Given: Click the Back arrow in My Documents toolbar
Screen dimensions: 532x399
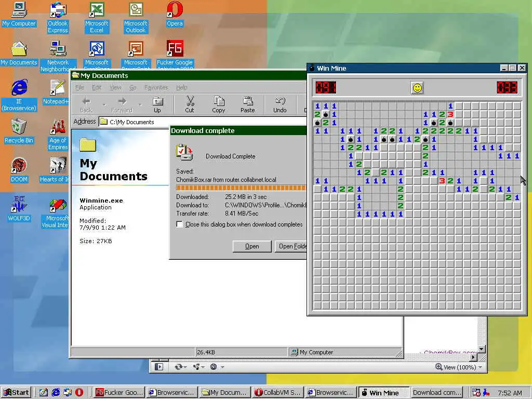Looking at the screenshot, I should [x=86, y=104].
